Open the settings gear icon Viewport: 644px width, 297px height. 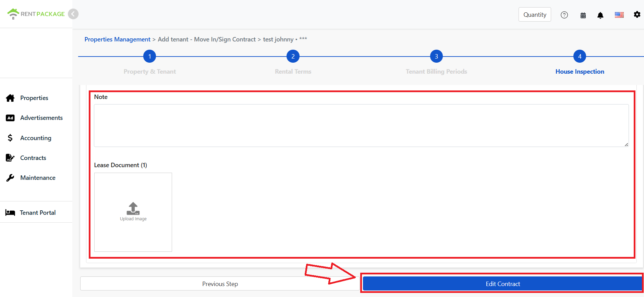637,14
